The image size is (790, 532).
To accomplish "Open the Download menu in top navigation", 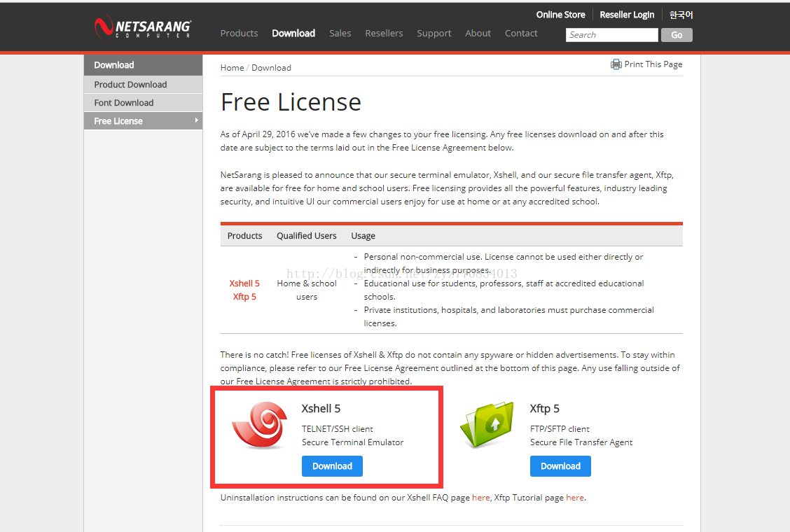I will (293, 34).
